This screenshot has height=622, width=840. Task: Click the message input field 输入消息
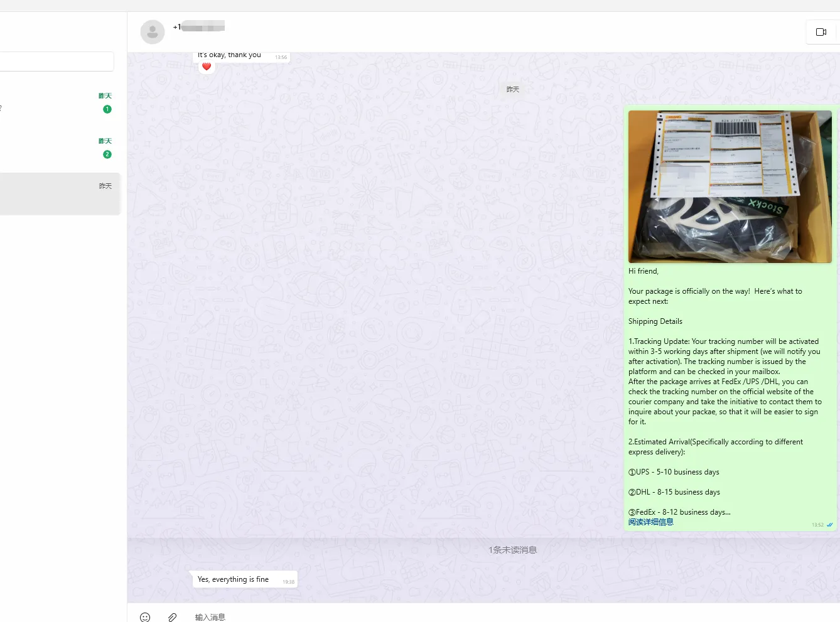click(x=377, y=617)
